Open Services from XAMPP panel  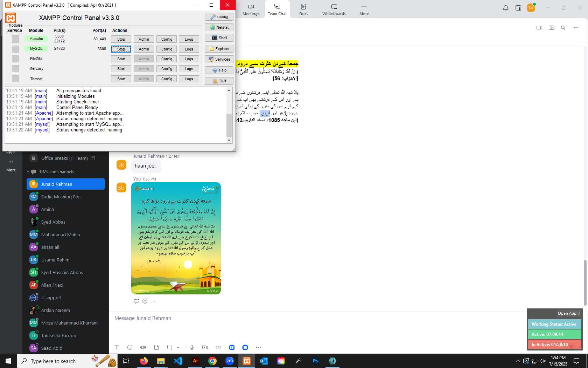[x=219, y=59]
